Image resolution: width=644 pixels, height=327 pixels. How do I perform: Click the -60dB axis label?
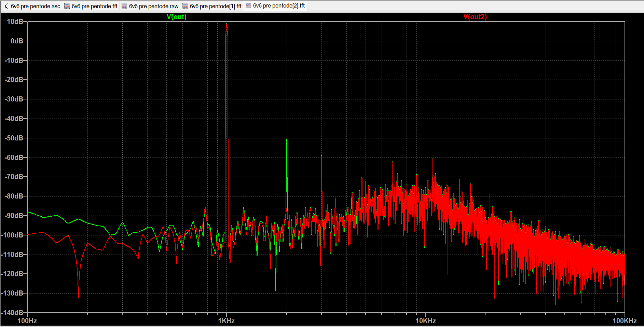[x=14, y=158]
